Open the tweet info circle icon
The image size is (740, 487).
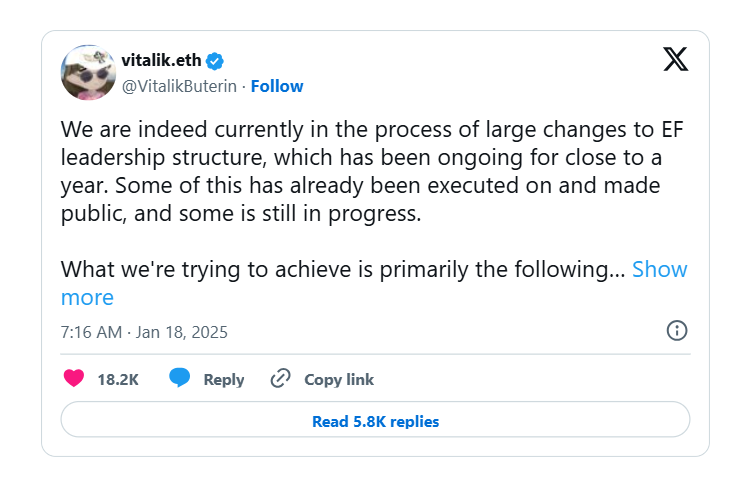point(676,331)
